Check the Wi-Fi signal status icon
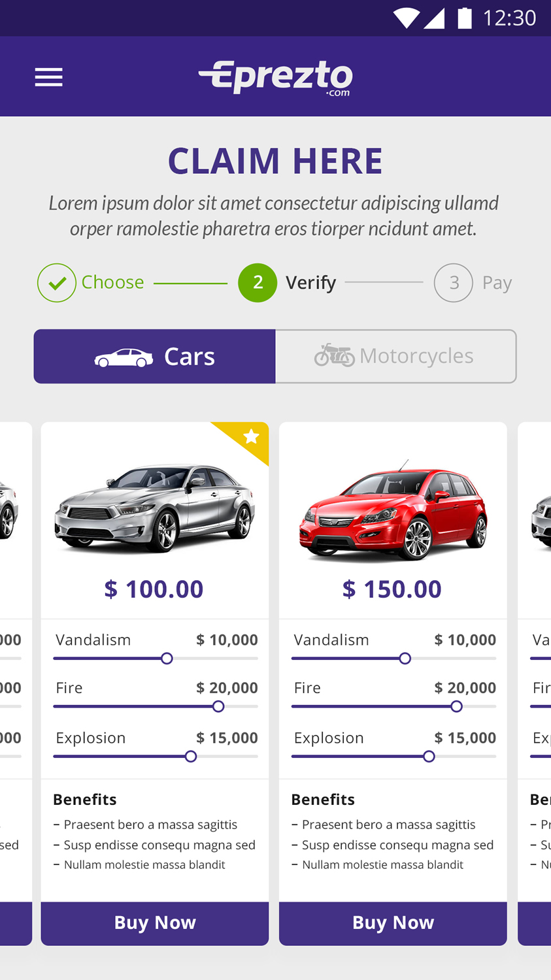The width and height of the screenshot is (551, 980). click(x=406, y=18)
